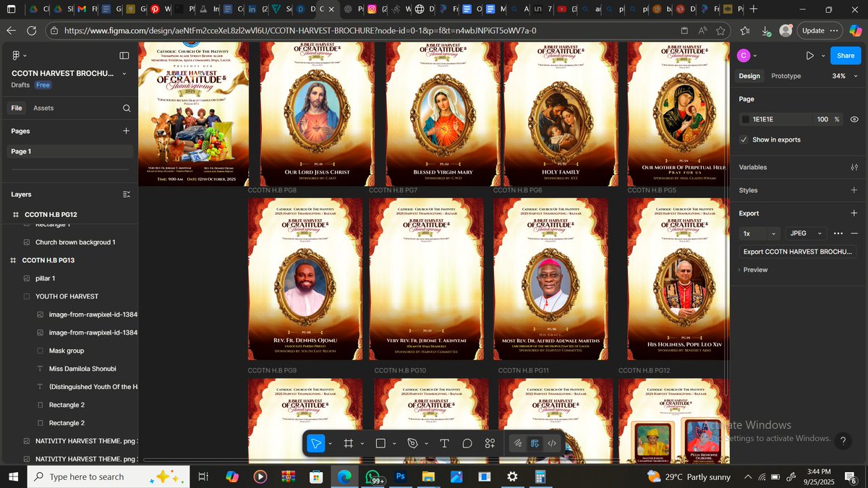Click the Our Lord Jesus Christ page thumbnail
The height and width of the screenshot is (488, 868).
[317, 114]
